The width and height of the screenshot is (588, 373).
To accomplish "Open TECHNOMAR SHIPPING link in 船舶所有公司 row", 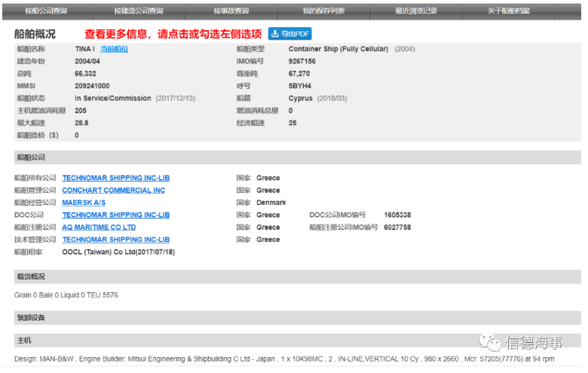I will coord(115,178).
